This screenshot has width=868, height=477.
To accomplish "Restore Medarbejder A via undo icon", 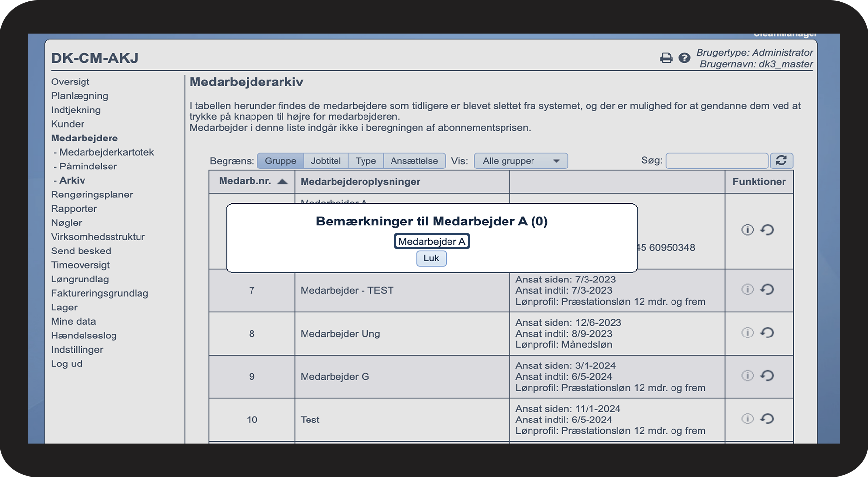I will (x=767, y=230).
